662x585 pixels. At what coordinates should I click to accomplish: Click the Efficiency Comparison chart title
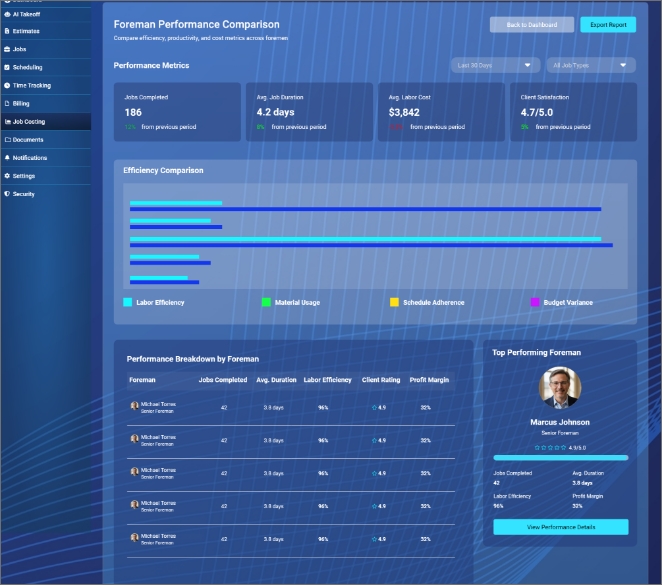point(163,171)
